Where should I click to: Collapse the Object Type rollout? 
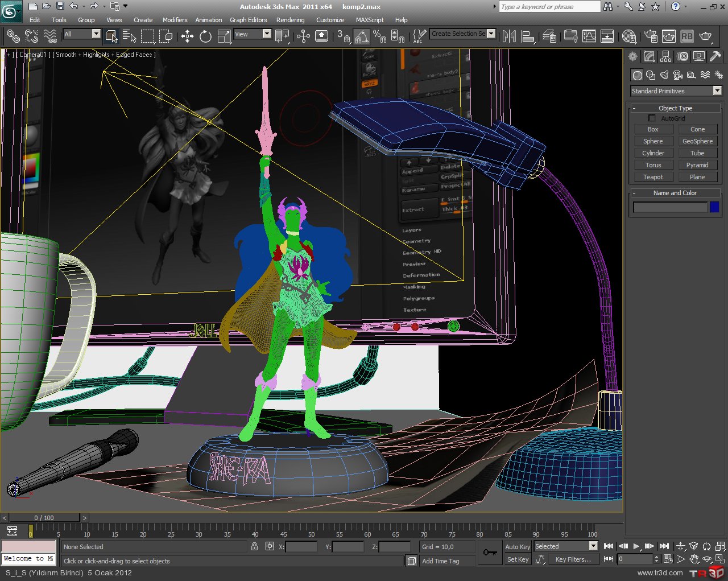click(676, 108)
